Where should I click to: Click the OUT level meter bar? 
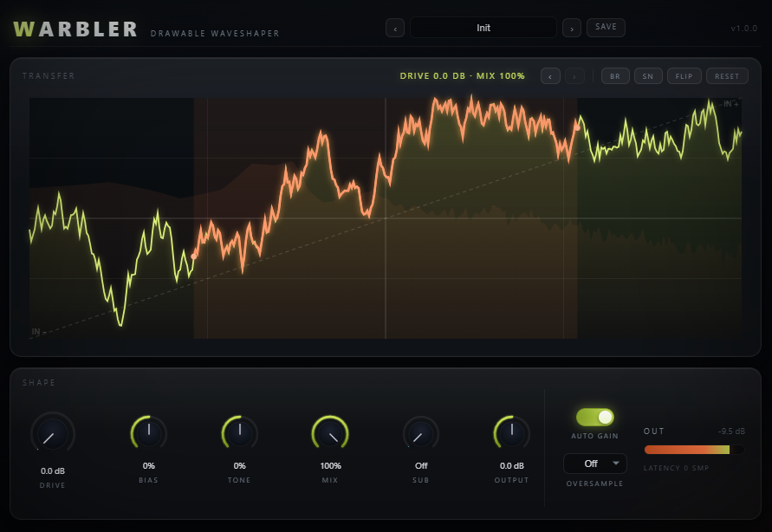pyautogui.click(x=694, y=450)
